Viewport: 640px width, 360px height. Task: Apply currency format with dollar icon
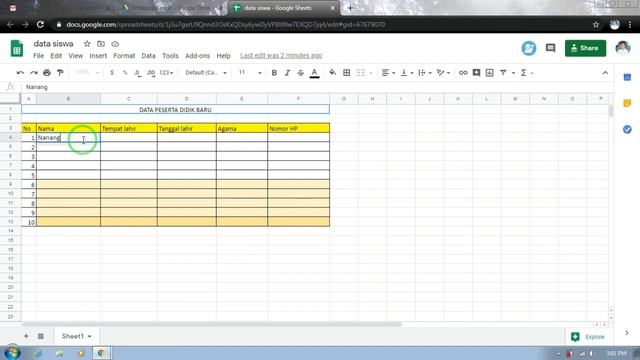pos(112,73)
